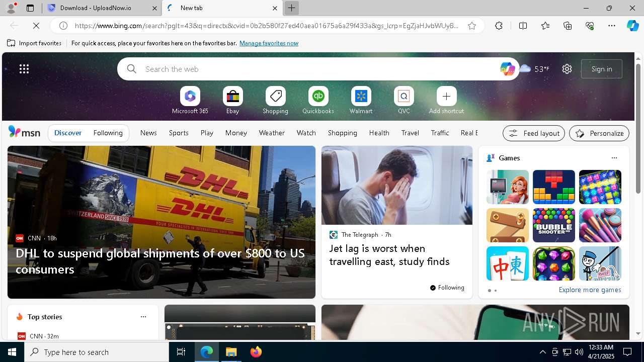Open the apps grid launcher
Screen dimensions: 644x362
(x=24, y=69)
